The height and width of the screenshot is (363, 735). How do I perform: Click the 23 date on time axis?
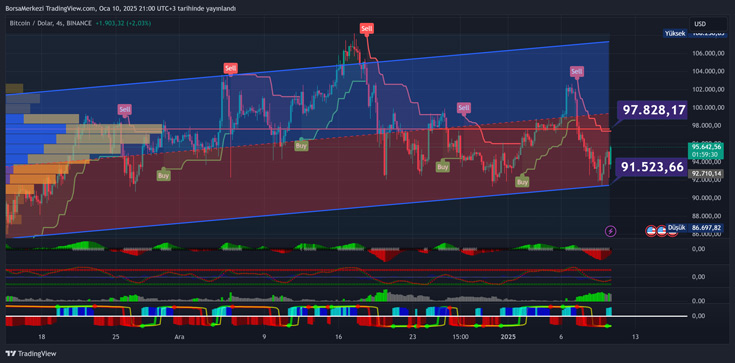412,337
